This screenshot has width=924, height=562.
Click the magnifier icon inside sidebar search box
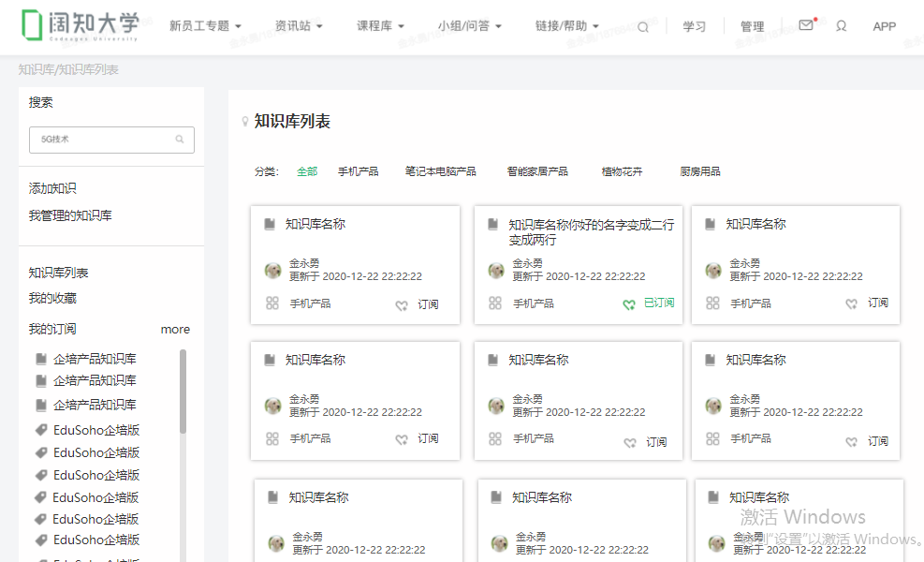pos(180,140)
